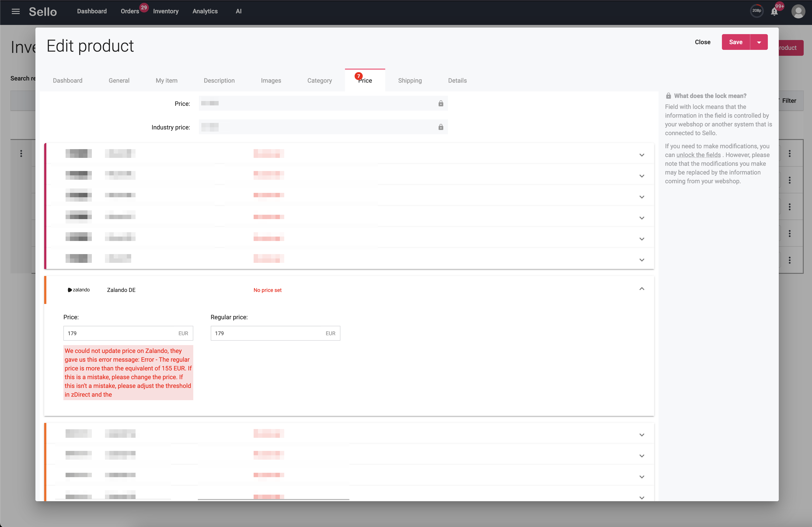The image size is (812, 527).
Task: Click the Sello logo
Action: click(x=43, y=12)
